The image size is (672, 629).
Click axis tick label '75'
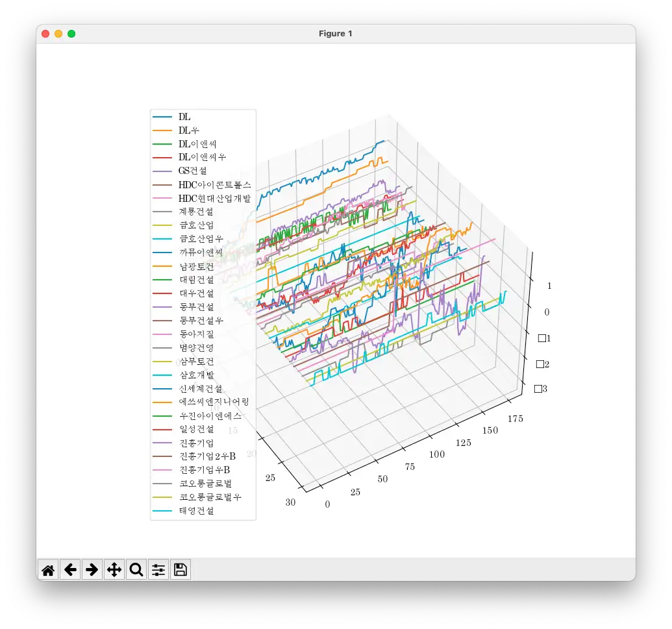click(x=410, y=467)
